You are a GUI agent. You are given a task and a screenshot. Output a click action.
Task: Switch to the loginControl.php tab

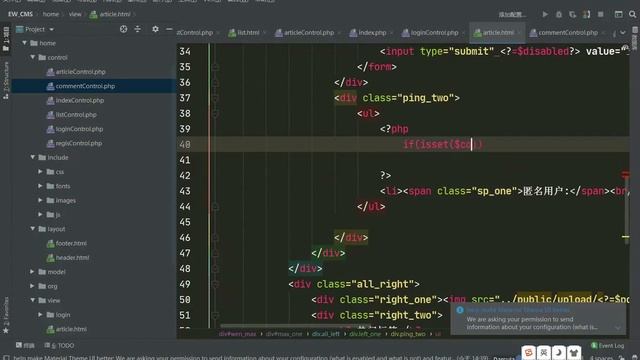point(434,33)
